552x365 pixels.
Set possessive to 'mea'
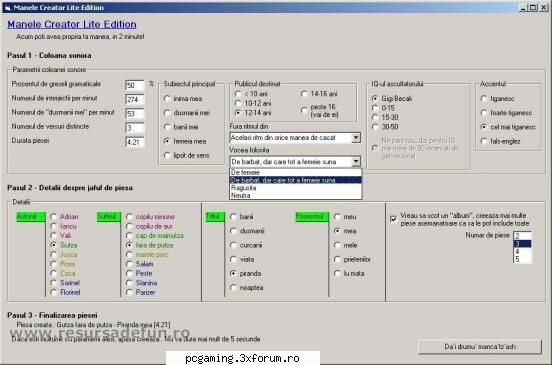(337, 231)
